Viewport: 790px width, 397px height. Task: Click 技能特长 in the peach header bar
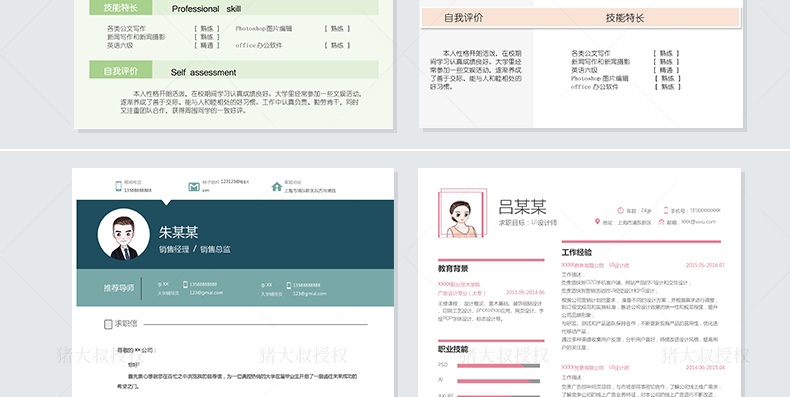(625, 18)
